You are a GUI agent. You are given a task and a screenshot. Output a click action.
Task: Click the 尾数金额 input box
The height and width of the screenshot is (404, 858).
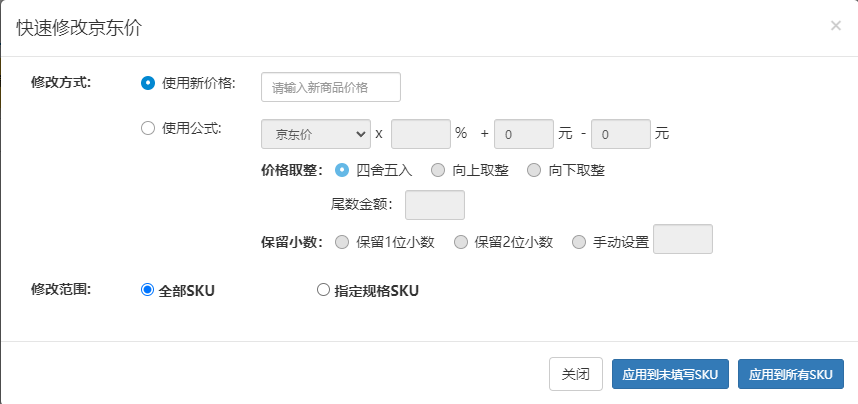434,205
